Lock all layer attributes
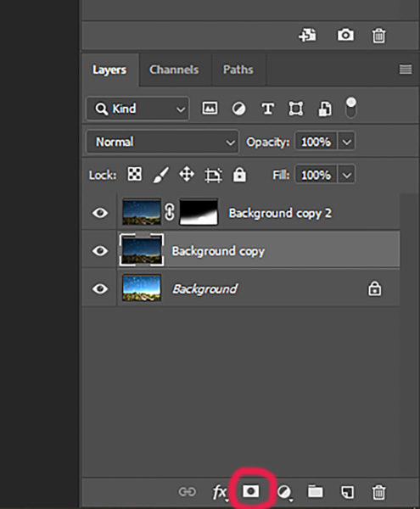The width and height of the screenshot is (420, 509). [x=239, y=175]
